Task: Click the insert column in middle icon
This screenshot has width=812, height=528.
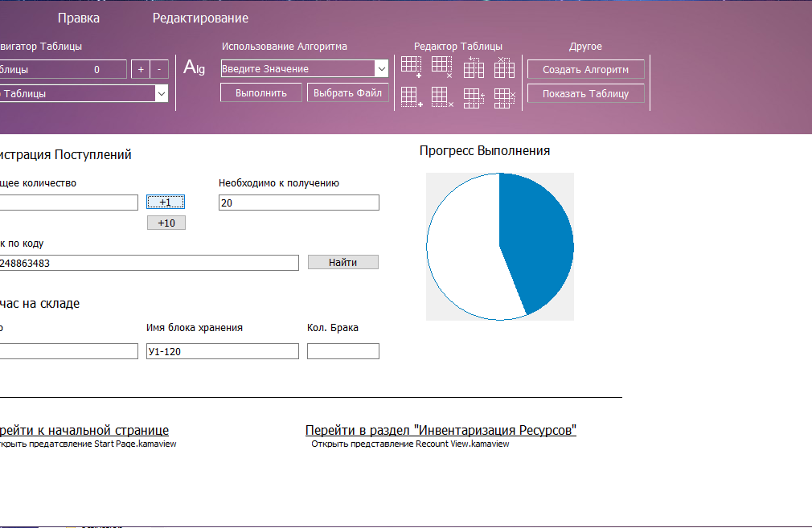Action: pyautogui.click(x=474, y=68)
